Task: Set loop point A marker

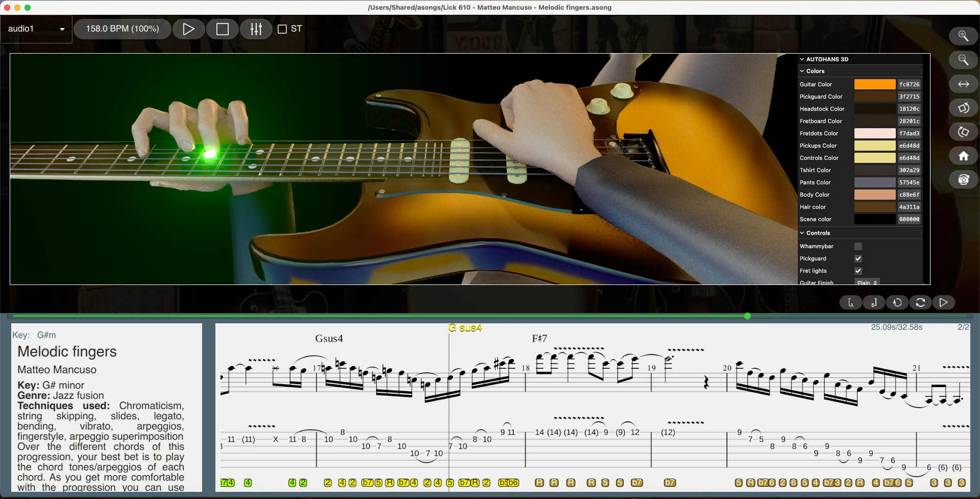Action: point(850,302)
